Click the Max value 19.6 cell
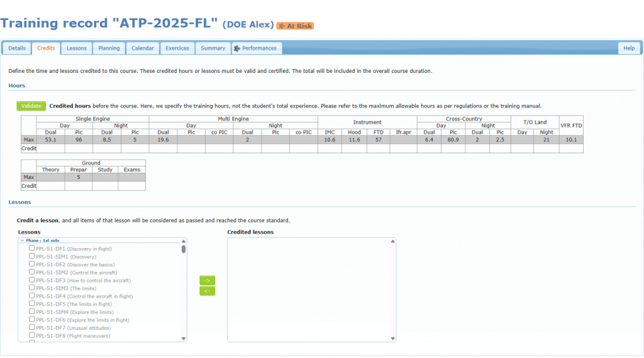 [x=163, y=140]
